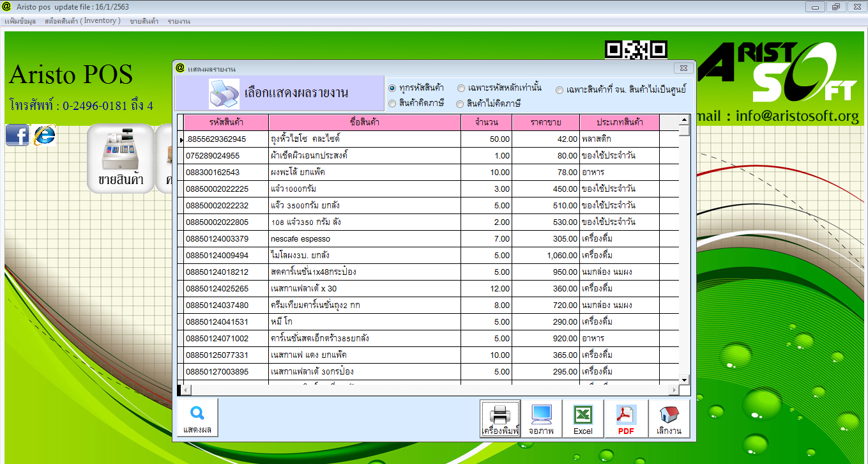
Task: Click the row selector of first grid row
Action: click(181, 139)
